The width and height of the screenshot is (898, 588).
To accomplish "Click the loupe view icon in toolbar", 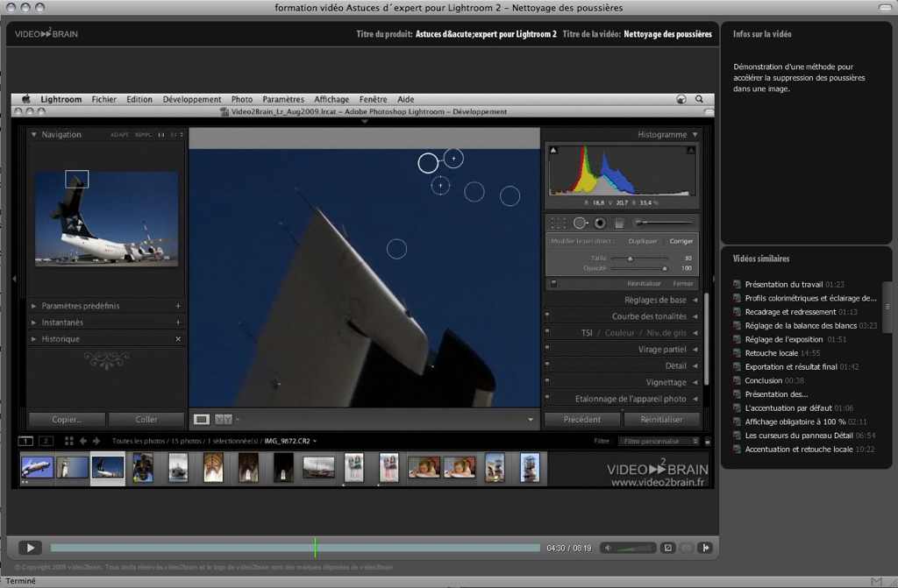I will click(202, 420).
